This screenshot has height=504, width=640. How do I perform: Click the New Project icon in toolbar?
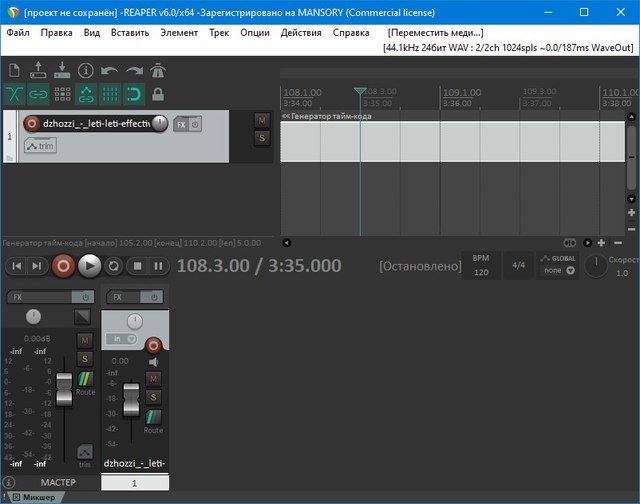click(14, 70)
